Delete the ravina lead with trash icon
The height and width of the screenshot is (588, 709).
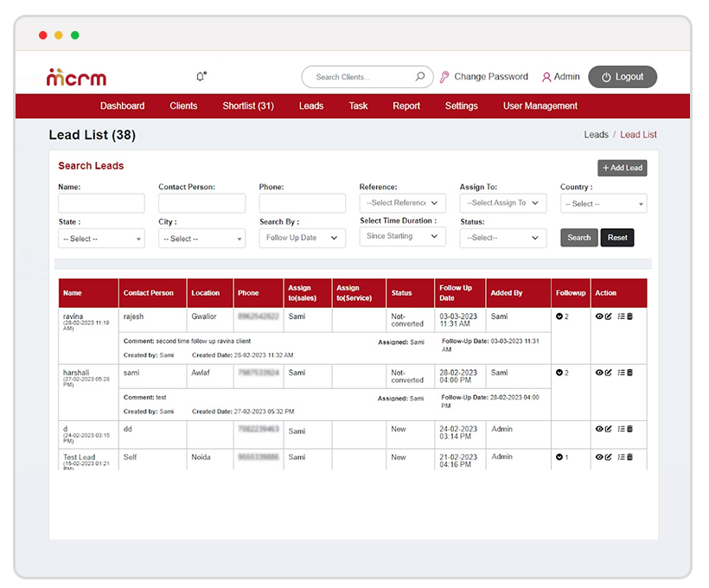tap(629, 316)
